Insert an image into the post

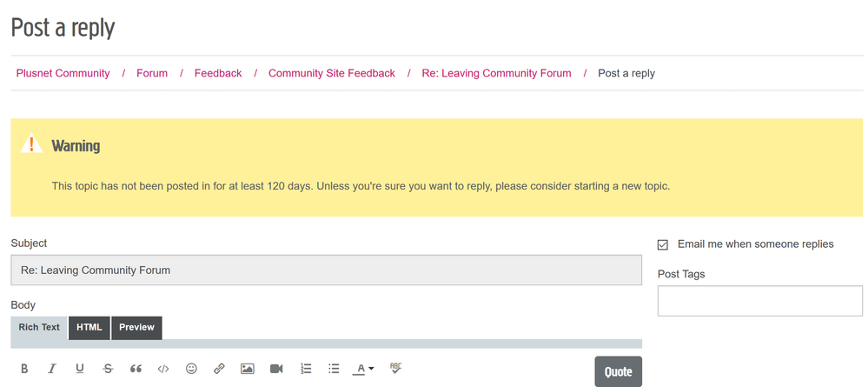coord(248,369)
